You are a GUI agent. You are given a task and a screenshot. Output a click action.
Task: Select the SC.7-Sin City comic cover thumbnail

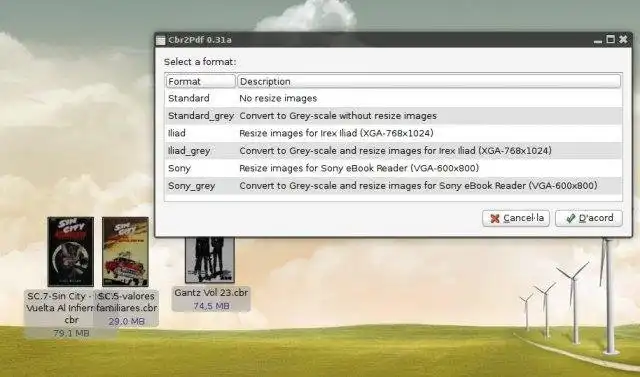[71, 252]
